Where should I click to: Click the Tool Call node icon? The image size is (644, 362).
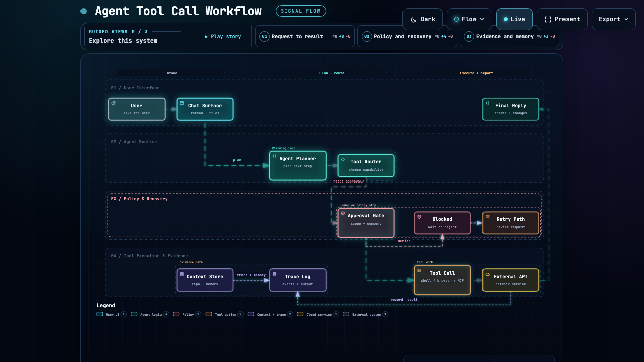point(419,270)
